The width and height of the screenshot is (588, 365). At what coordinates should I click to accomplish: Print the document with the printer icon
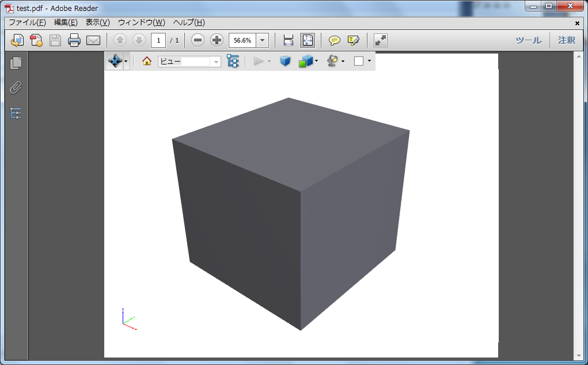(74, 40)
